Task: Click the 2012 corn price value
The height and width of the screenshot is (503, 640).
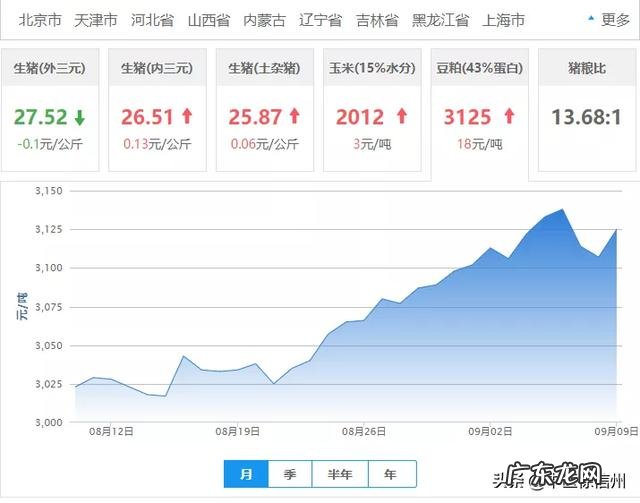Action: click(360, 117)
